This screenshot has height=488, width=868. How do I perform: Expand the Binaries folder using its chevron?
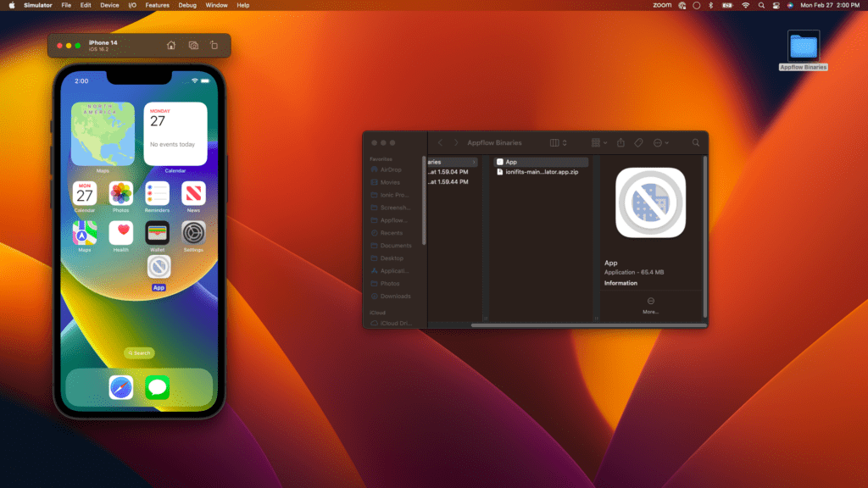click(475, 162)
